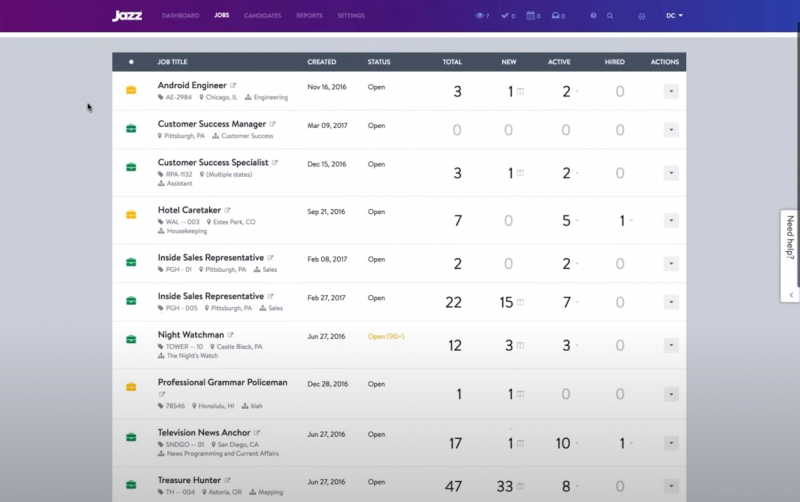Open the Reports menu item

point(309,16)
